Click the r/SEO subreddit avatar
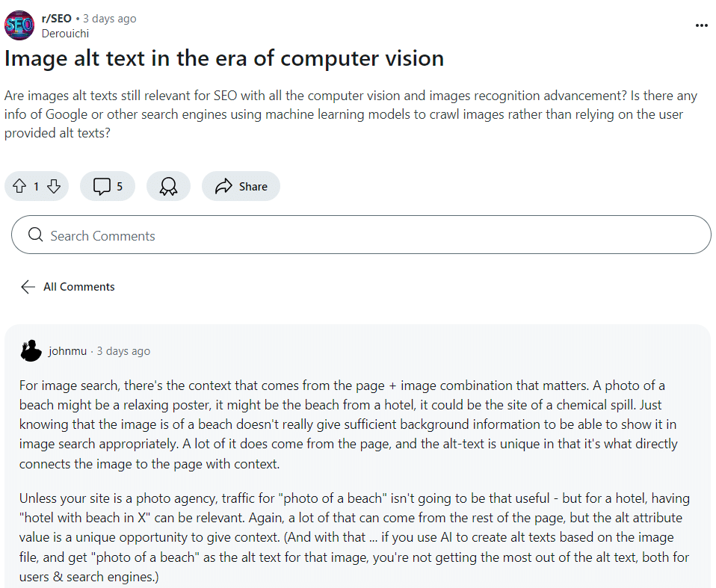 19,25
